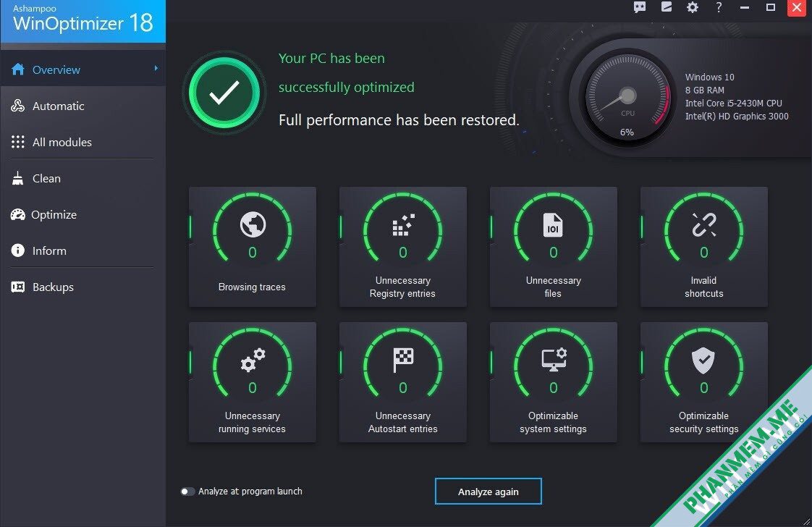Select Optimize in the sidebar
This screenshot has width=812, height=527.
[x=83, y=214]
